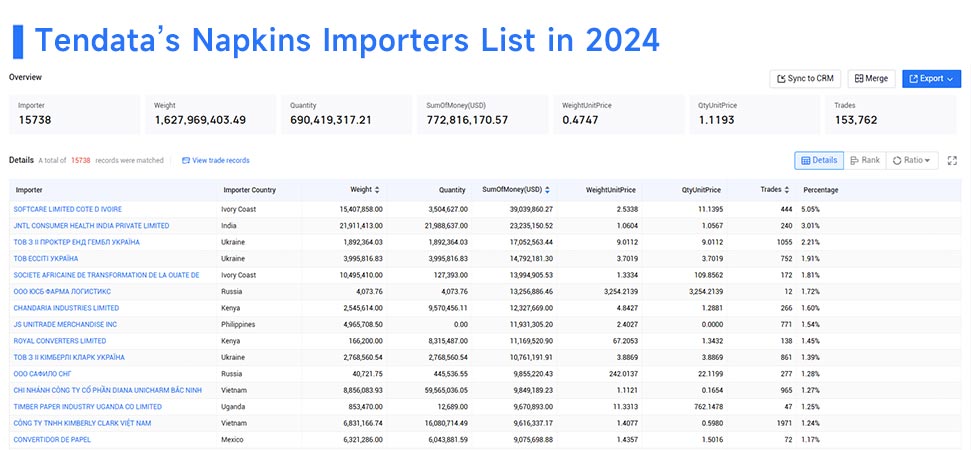
Task: Click the India country cell
Action: [x=229, y=226]
